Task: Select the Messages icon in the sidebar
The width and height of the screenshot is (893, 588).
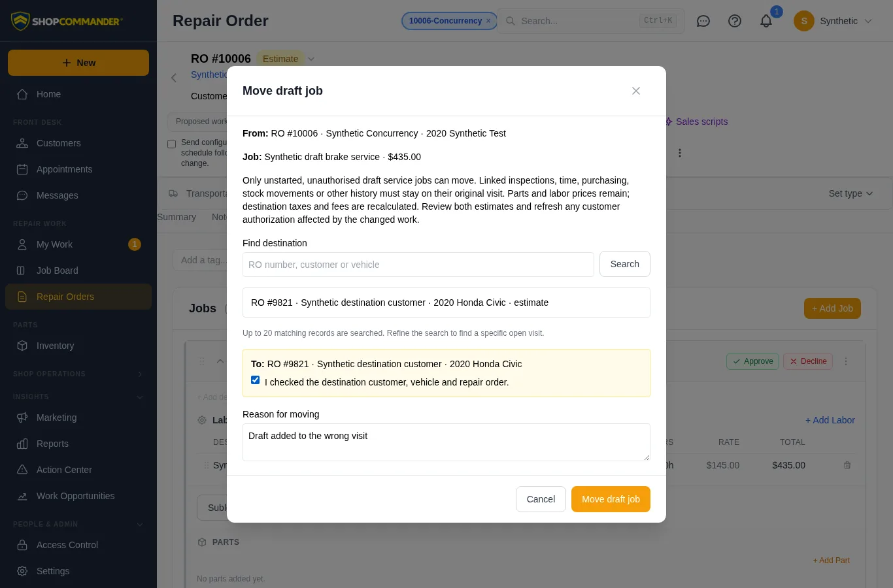Action: (x=22, y=195)
